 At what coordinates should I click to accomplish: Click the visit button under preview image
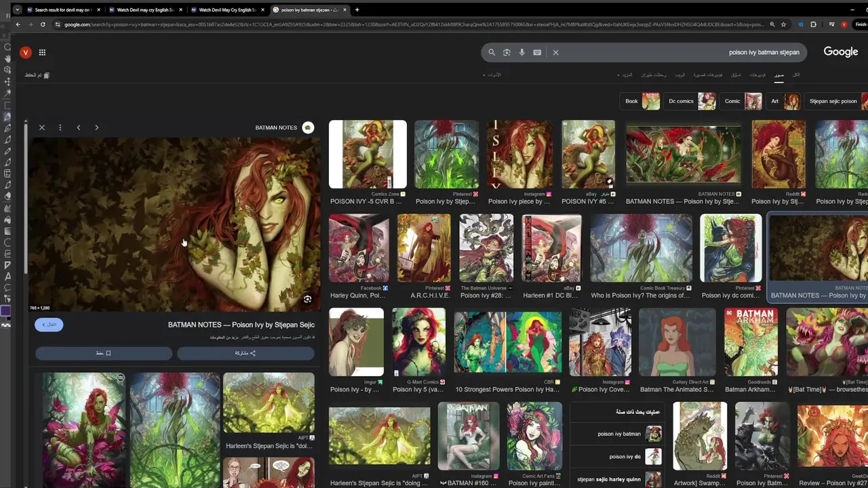(x=49, y=325)
